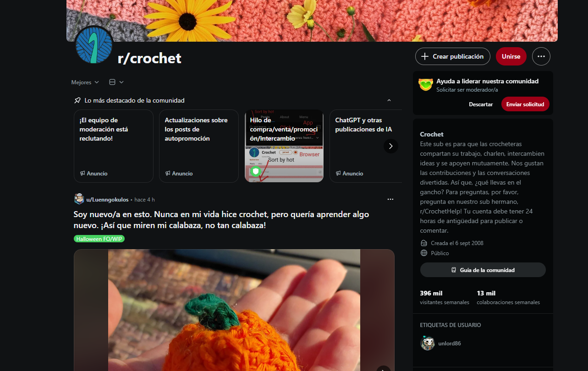Open the card view layout dropdown
The width and height of the screenshot is (588, 371).
tap(116, 82)
